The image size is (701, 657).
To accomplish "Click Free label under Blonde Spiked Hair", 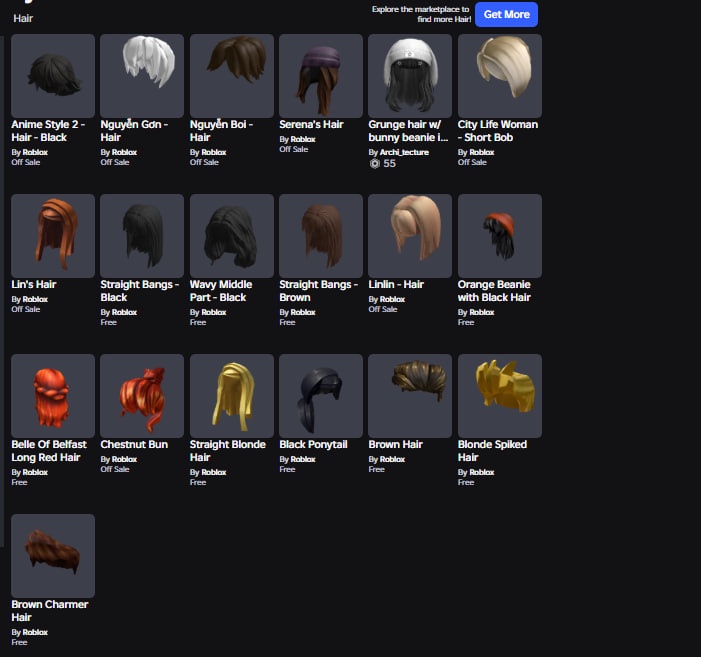I will pyautogui.click(x=466, y=482).
